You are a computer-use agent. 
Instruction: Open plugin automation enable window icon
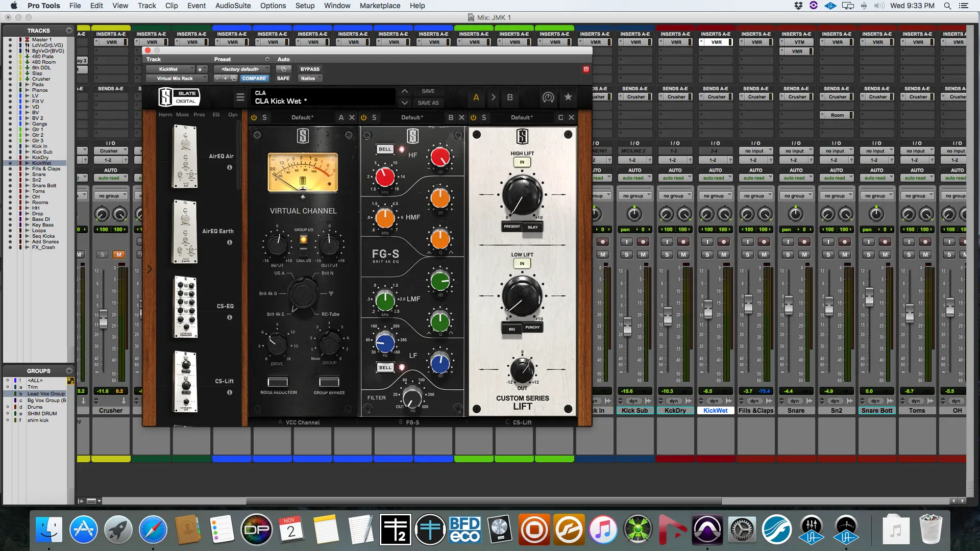pos(284,69)
